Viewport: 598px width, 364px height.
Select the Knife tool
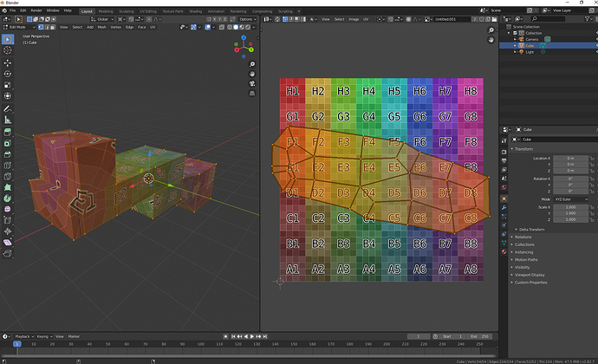(7, 177)
